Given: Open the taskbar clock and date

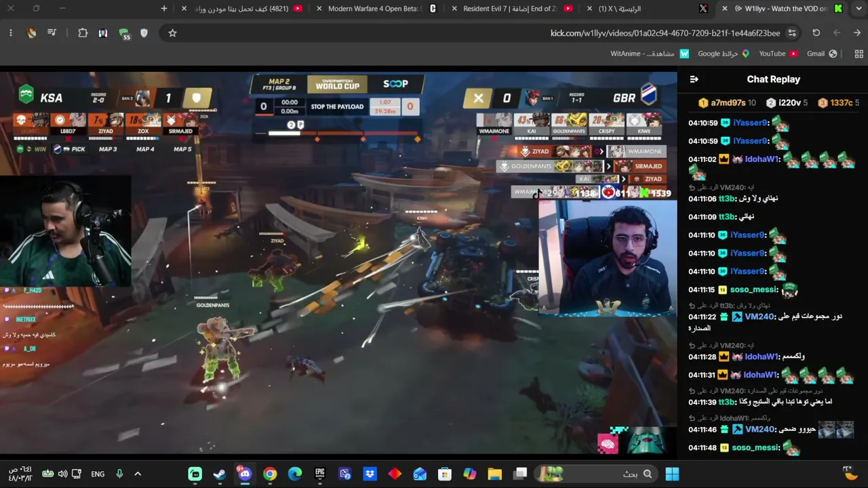Looking at the screenshot, I should [x=20, y=474].
